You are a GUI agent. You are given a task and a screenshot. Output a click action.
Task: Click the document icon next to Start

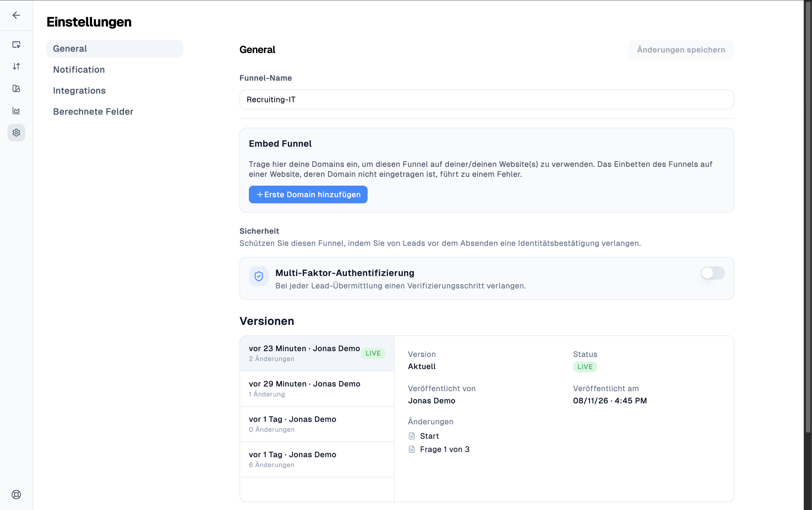pos(412,436)
